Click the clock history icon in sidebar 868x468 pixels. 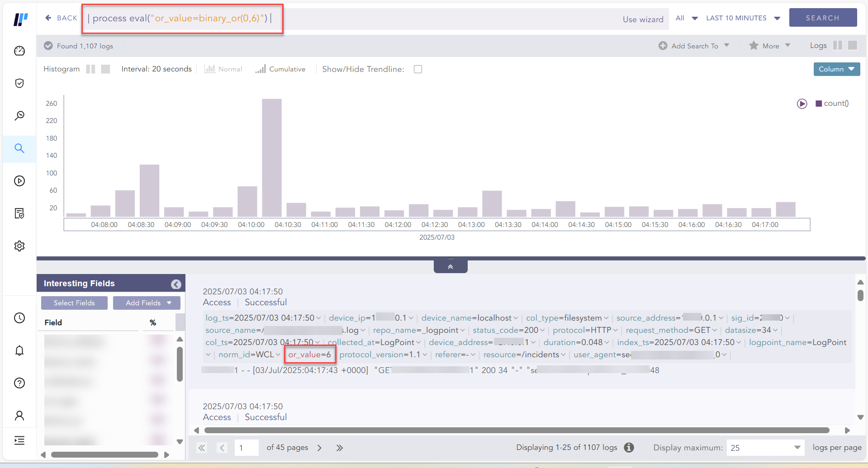(19, 318)
